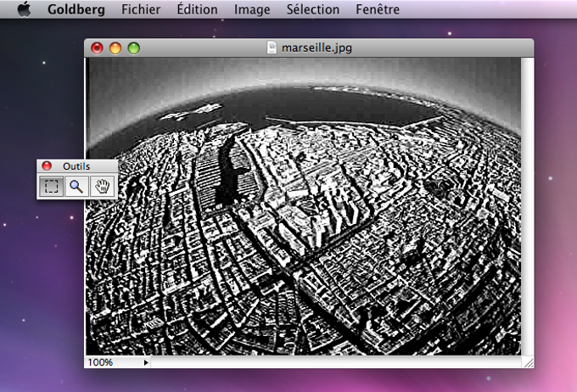577x392 pixels.
Task: Close the marseille.jpg window
Action: pos(97,48)
